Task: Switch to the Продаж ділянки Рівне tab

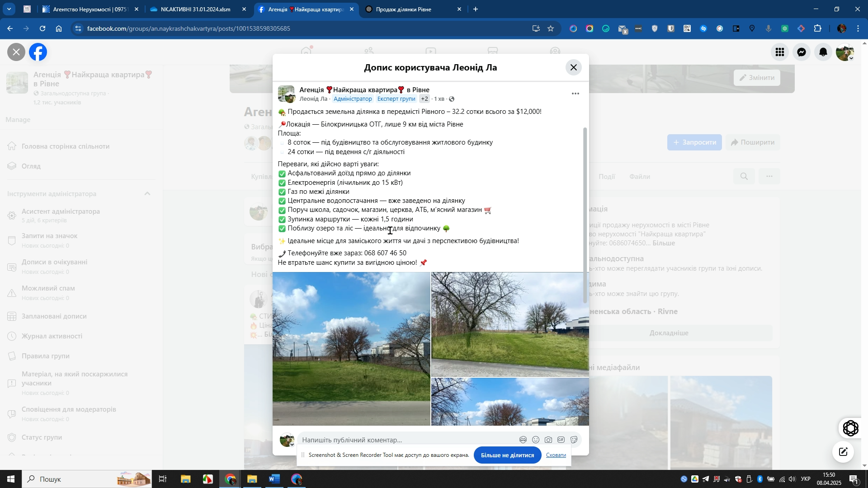Action: coord(403,9)
